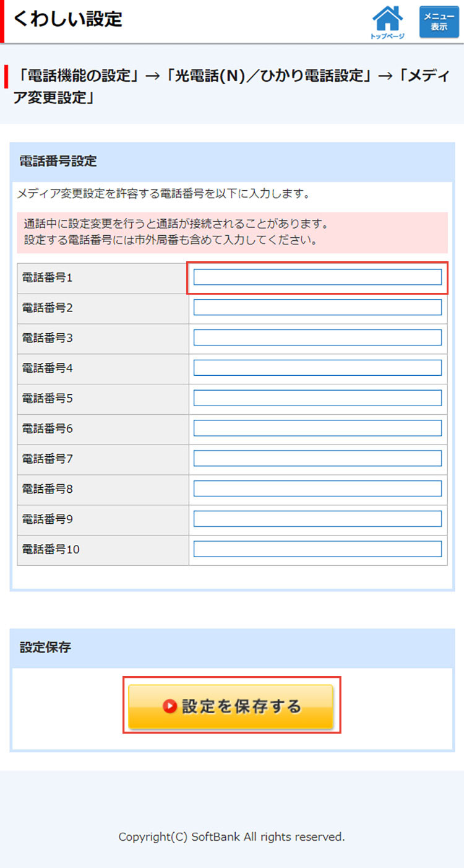Click the くわしい設定 page title

point(68,19)
